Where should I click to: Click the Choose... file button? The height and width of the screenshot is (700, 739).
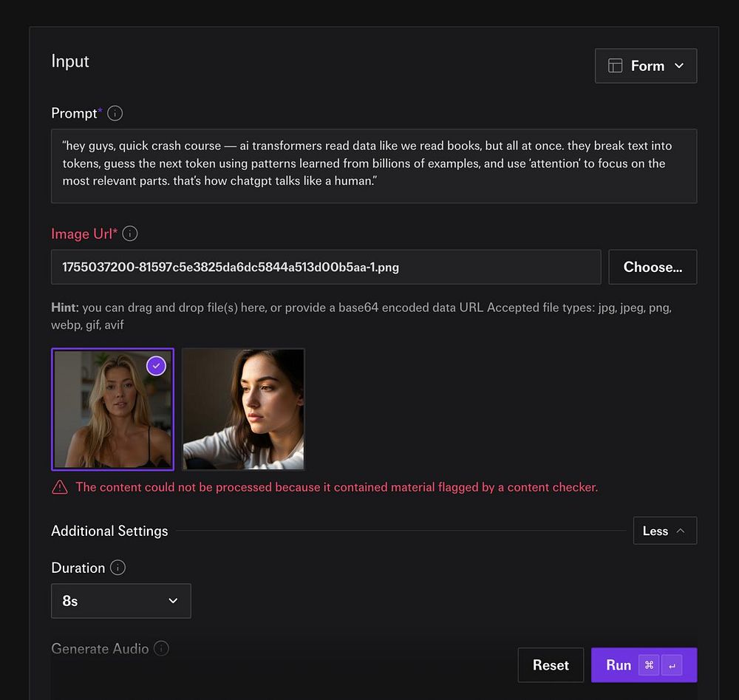pyautogui.click(x=653, y=267)
